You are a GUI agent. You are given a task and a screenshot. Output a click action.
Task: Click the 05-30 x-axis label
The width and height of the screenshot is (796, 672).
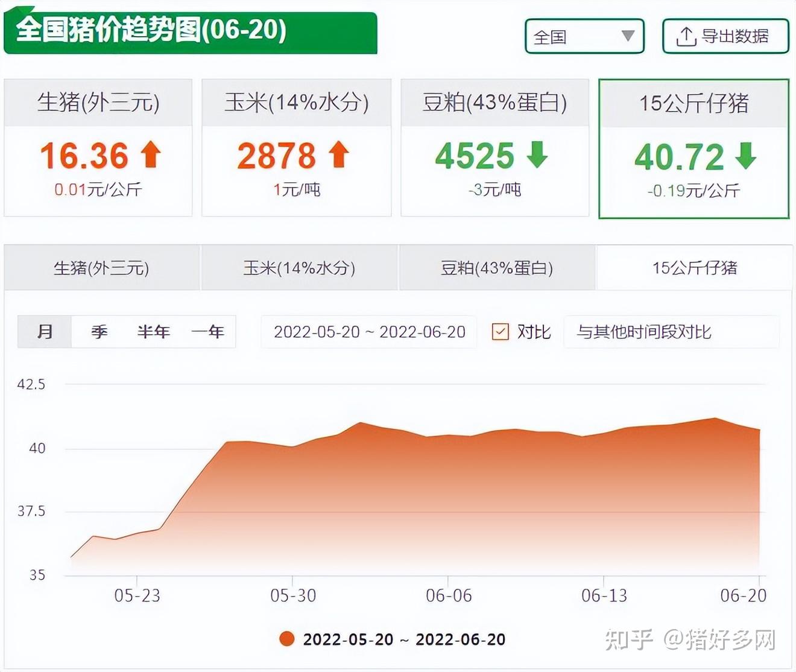click(293, 595)
